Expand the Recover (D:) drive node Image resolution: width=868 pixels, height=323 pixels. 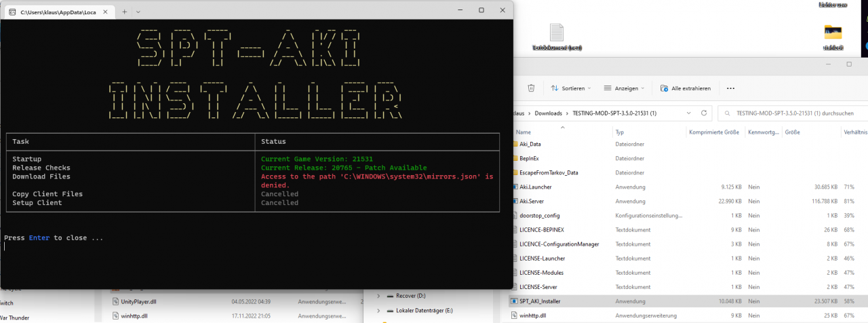(x=378, y=296)
